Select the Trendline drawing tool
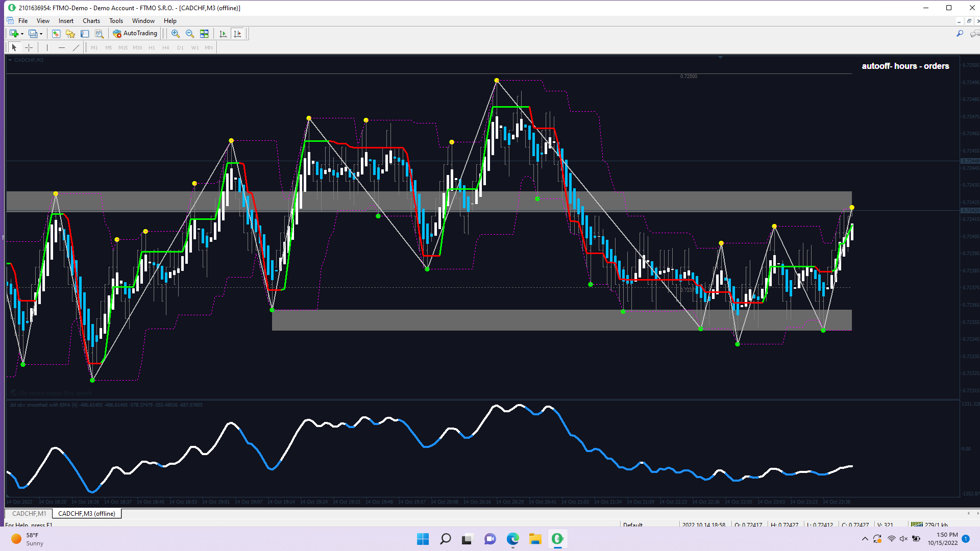This screenshot has width=980, height=551. click(x=76, y=47)
